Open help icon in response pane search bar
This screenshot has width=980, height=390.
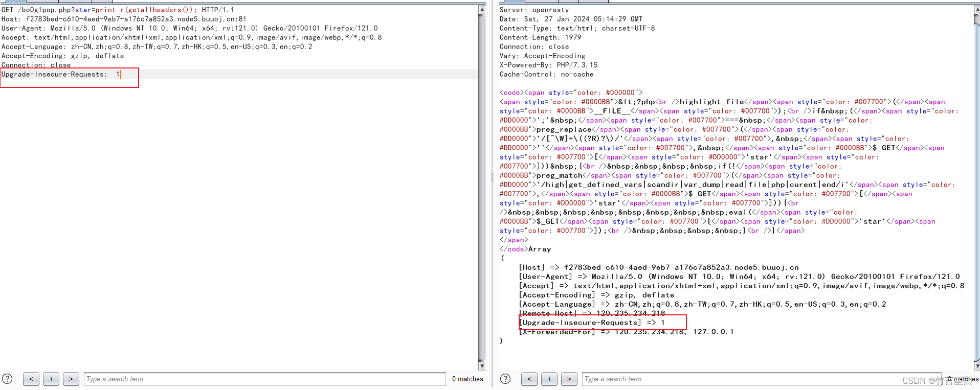click(505, 379)
